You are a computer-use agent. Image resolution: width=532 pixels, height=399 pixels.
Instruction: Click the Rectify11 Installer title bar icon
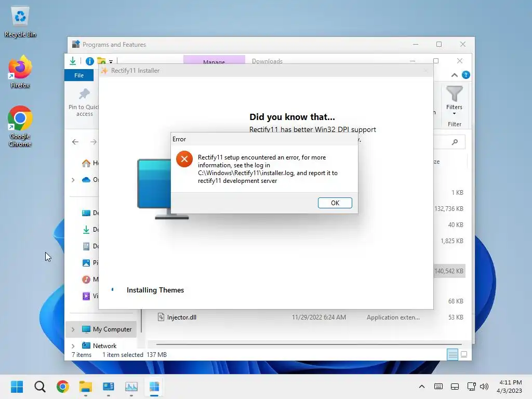click(104, 71)
